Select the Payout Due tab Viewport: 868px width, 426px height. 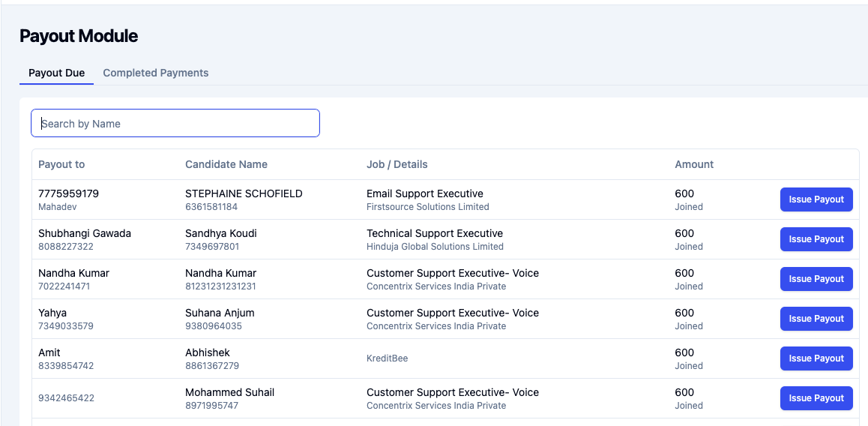(56, 73)
